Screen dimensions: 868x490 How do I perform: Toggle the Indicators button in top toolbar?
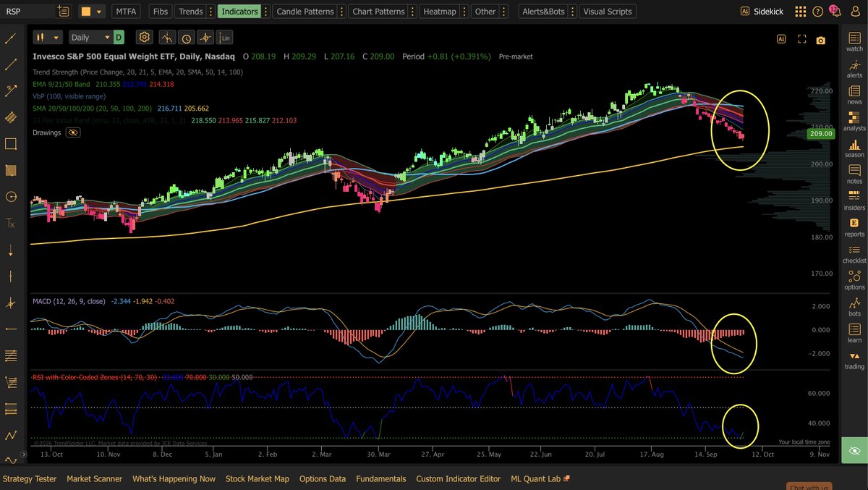(x=239, y=12)
